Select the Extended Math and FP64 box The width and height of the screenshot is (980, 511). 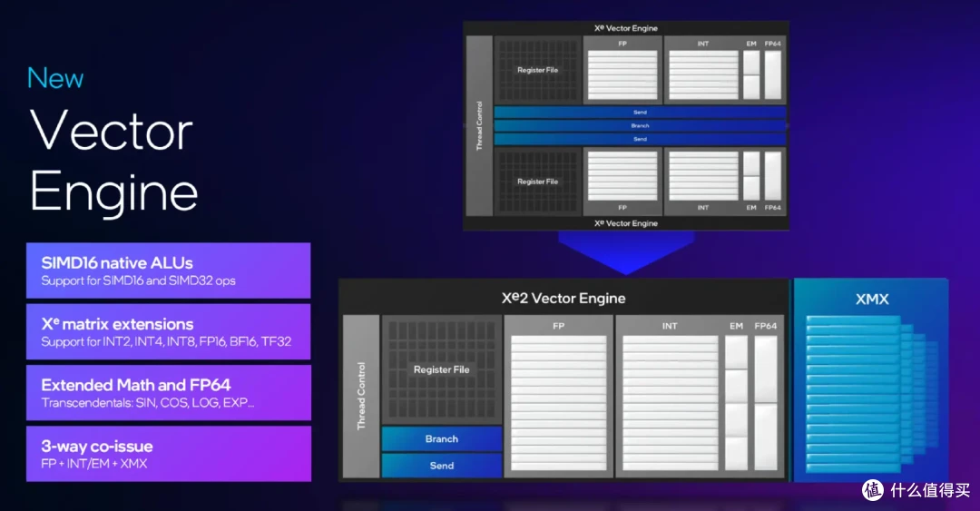click(x=169, y=393)
